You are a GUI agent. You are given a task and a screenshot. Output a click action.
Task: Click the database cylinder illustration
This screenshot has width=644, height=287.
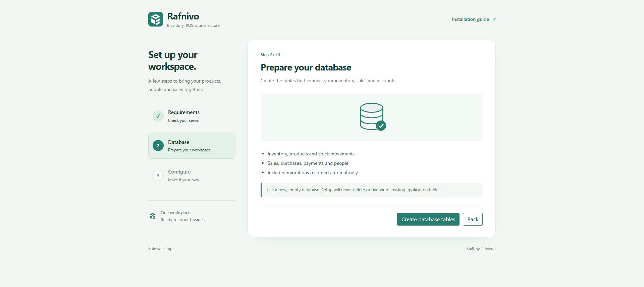click(373, 116)
